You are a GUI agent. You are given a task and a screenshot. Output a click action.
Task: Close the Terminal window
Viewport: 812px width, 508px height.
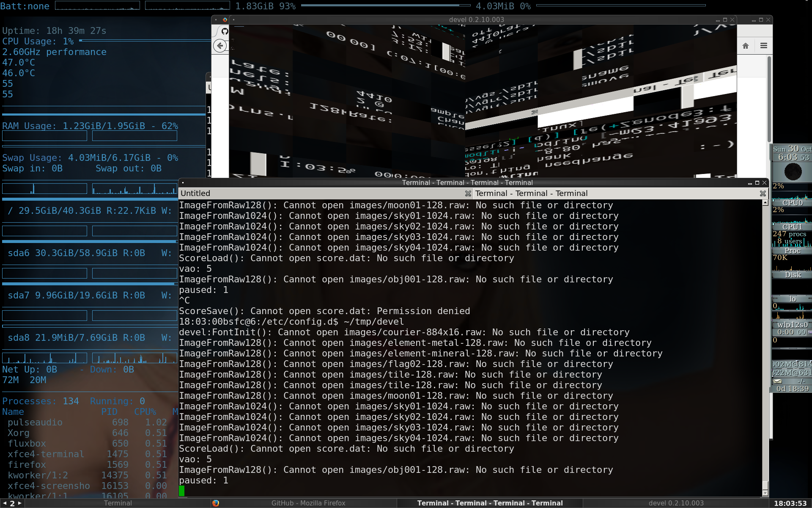(x=764, y=183)
